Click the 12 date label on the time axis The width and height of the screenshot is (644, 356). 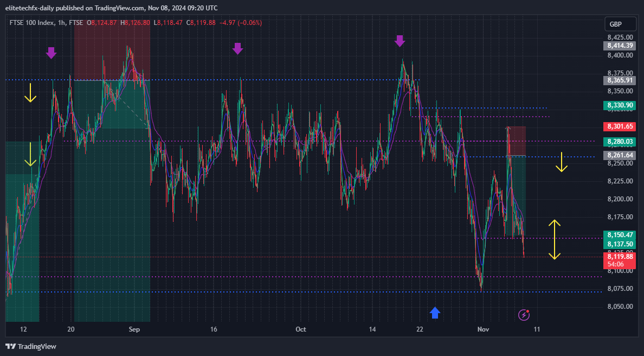[x=23, y=329]
